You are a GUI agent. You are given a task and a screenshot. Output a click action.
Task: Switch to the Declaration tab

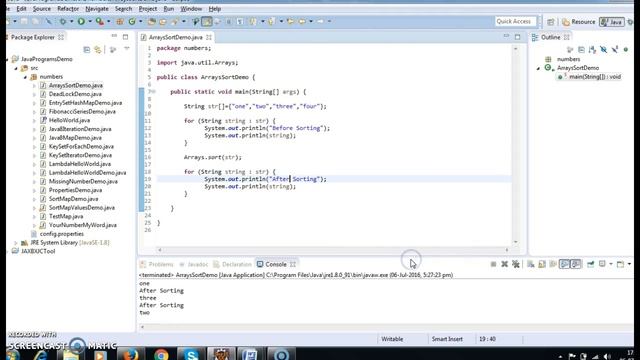pos(232,264)
